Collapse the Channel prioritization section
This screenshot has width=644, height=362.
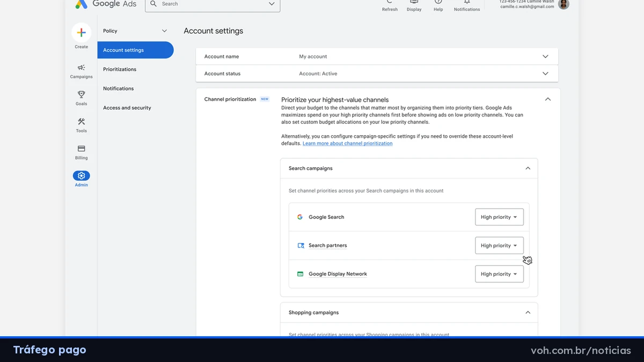point(547,99)
